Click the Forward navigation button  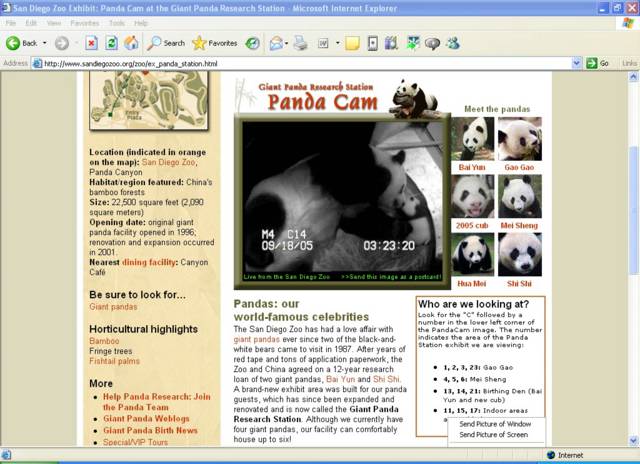click(x=62, y=43)
